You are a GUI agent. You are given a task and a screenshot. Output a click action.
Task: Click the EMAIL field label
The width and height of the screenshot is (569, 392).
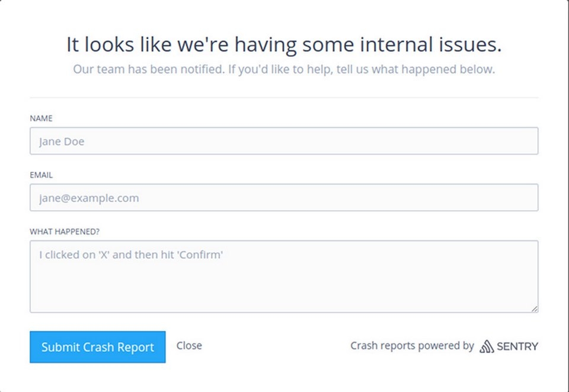(x=41, y=175)
